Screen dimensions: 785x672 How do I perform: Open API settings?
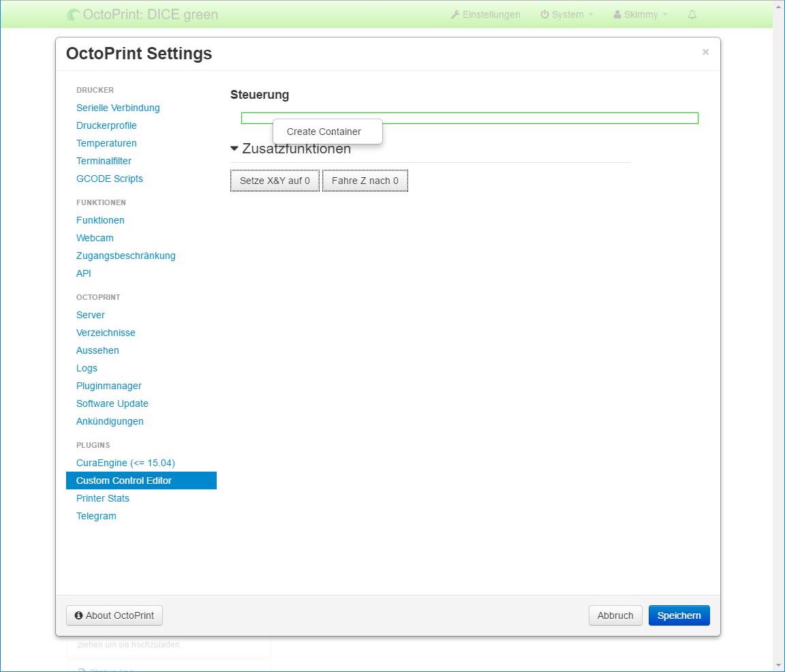(84, 273)
